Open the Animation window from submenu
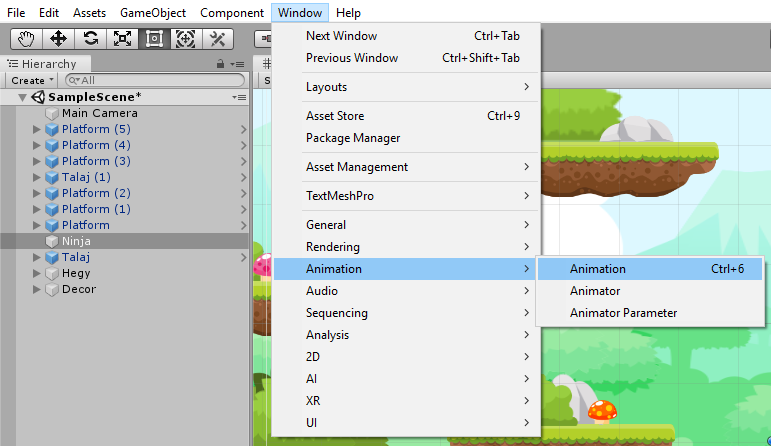Screen dimensions: 771x446 click(x=650, y=269)
